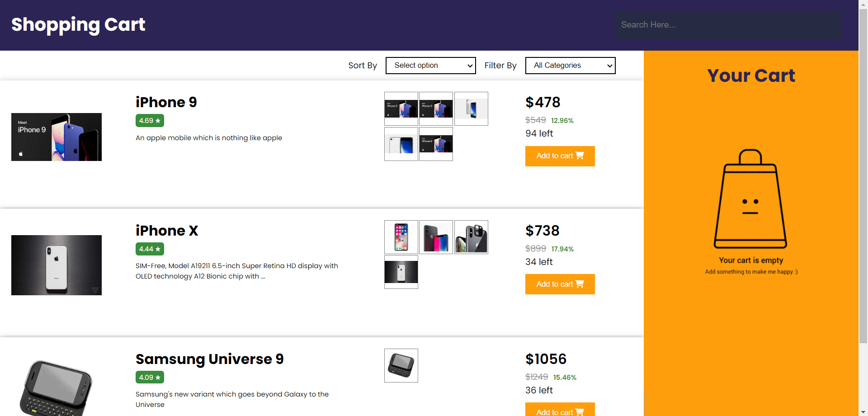Viewport: 868px width, 416px height.
Task: Click the scrollbar up arrow
Action: 863,4
